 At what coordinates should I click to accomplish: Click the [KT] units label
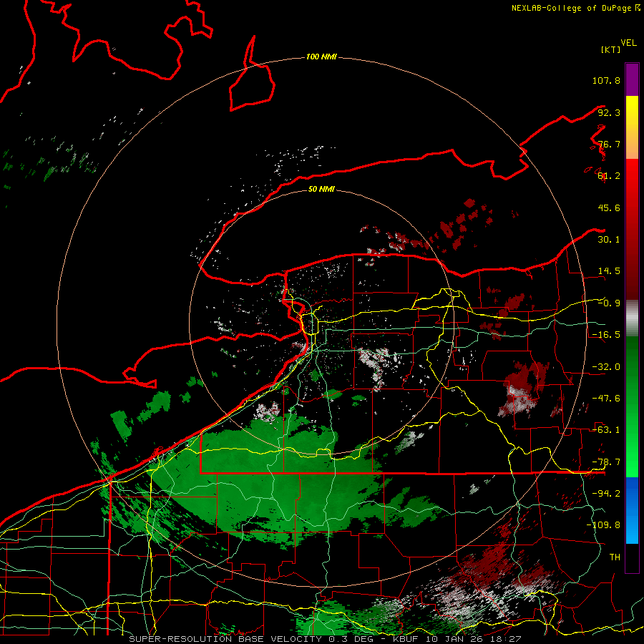click(x=611, y=49)
